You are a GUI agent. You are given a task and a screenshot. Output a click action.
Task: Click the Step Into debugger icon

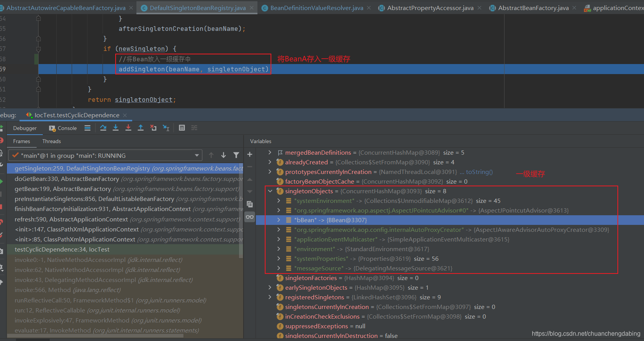116,128
